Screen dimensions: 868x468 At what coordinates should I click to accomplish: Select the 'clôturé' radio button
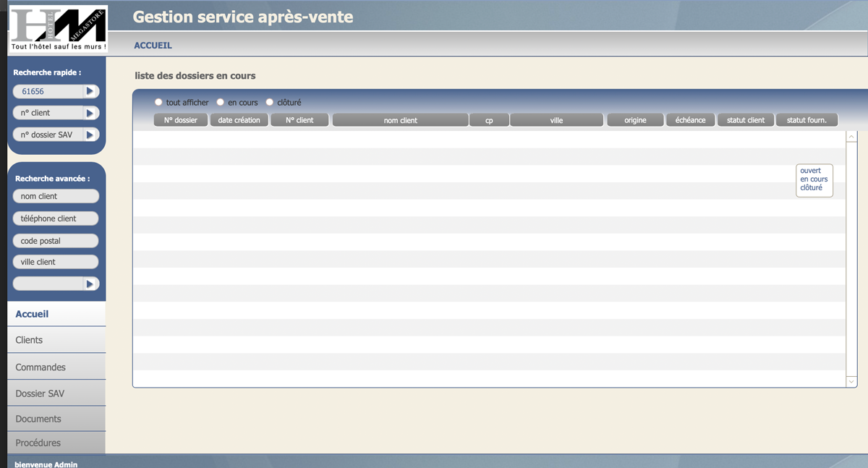pos(270,102)
